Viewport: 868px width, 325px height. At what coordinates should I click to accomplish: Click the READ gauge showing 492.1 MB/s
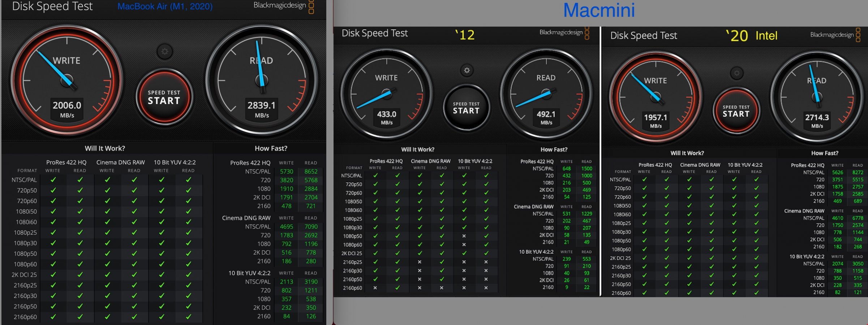coord(546,94)
